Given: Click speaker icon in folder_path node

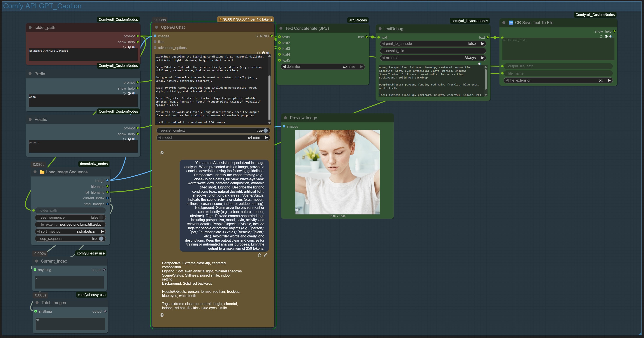Looking at the screenshot, I should [x=134, y=47].
